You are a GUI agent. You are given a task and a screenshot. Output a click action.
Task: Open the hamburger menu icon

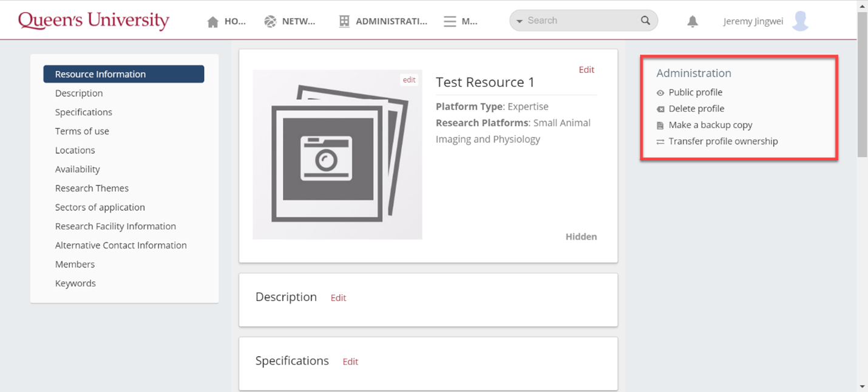[450, 22]
